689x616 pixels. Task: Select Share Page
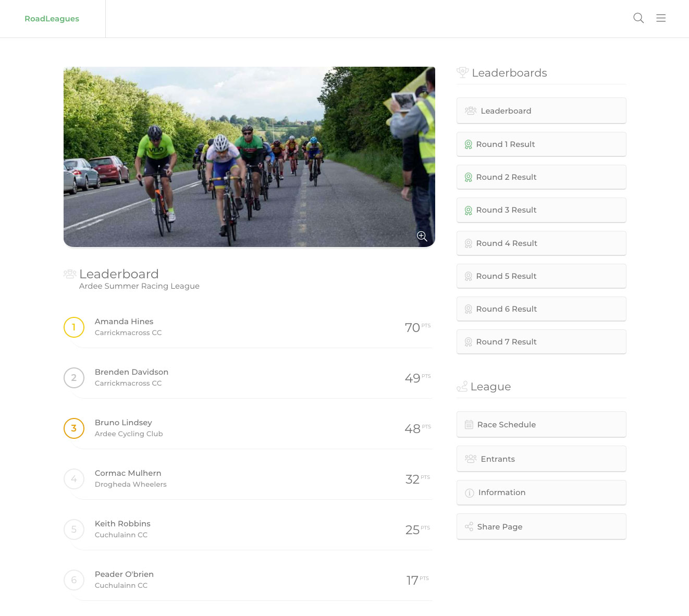(541, 526)
